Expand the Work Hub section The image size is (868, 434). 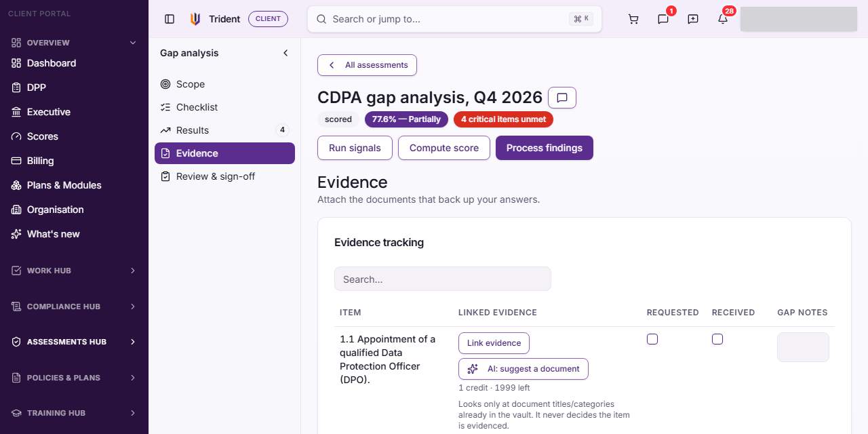pyautogui.click(x=75, y=271)
